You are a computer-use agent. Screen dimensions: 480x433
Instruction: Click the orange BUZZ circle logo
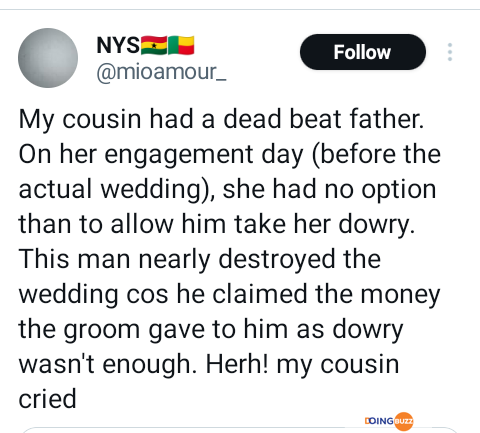pyautogui.click(x=403, y=421)
